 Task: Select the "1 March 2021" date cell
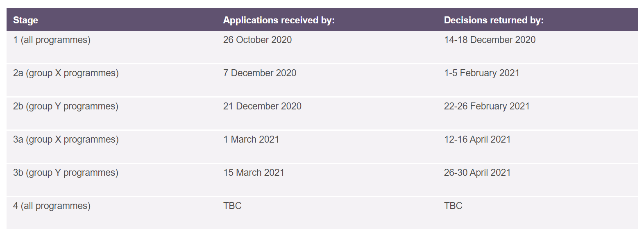(x=251, y=139)
